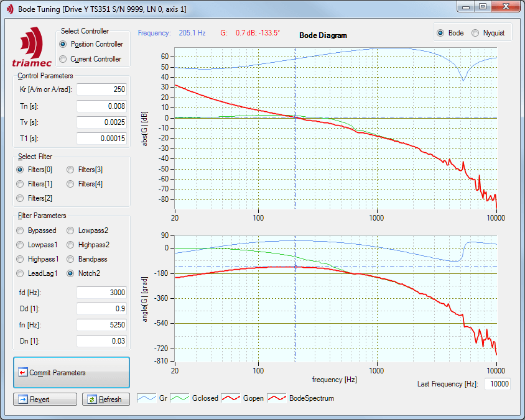The height and width of the screenshot is (420, 525).
Task: Click the fn [Hz] notch frequency field
Action: coord(101,324)
